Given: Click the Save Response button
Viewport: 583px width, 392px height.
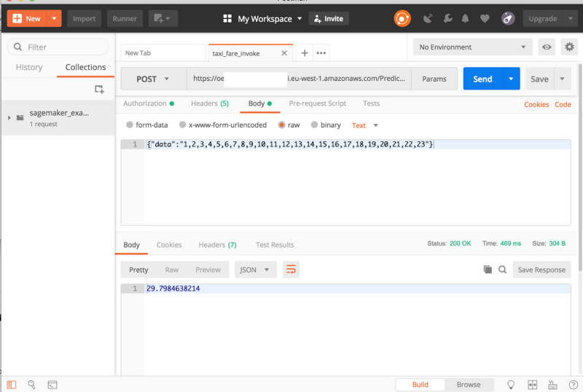Looking at the screenshot, I should (541, 270).
